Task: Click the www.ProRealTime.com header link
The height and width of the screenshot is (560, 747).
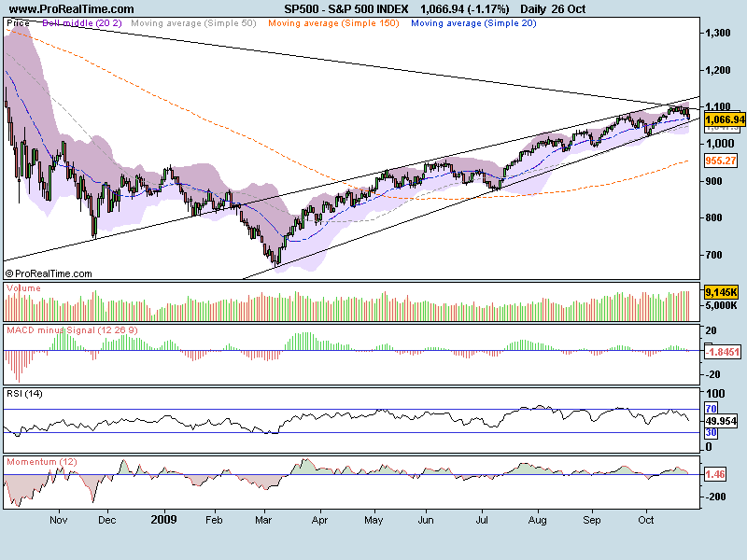Action: (x=72, y=9)
